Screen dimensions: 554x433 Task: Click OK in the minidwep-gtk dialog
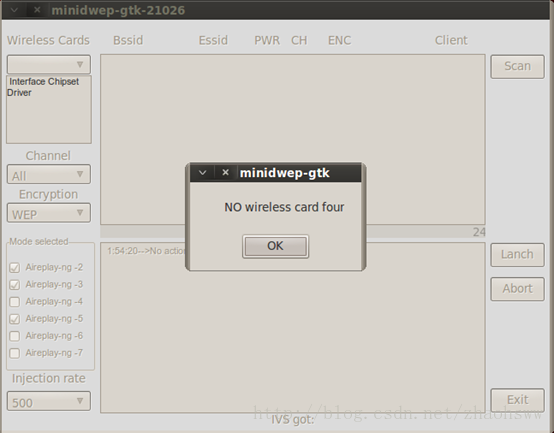(275, 246)
